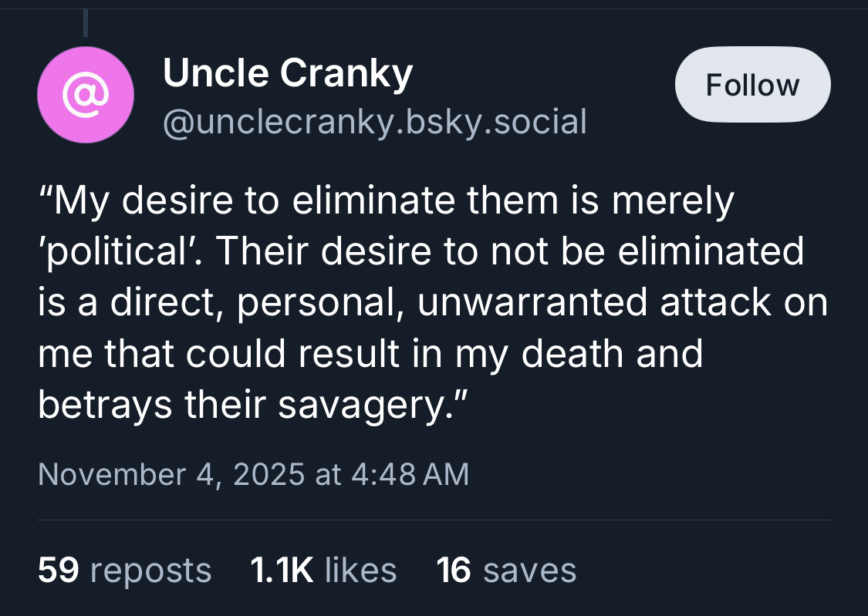View the 1.1K likes list

(x=323, y=571)
